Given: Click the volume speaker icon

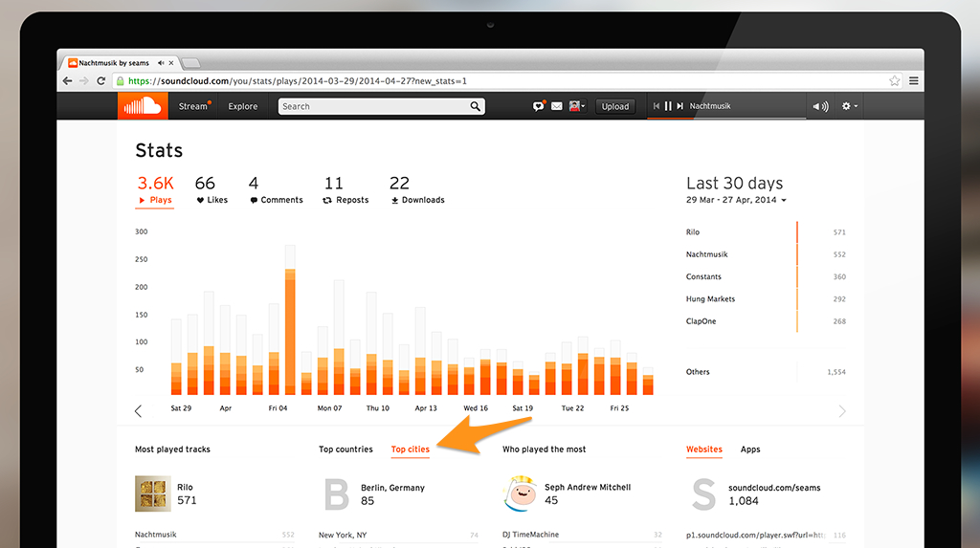Looking at the screenshot, I should [820, 107].
